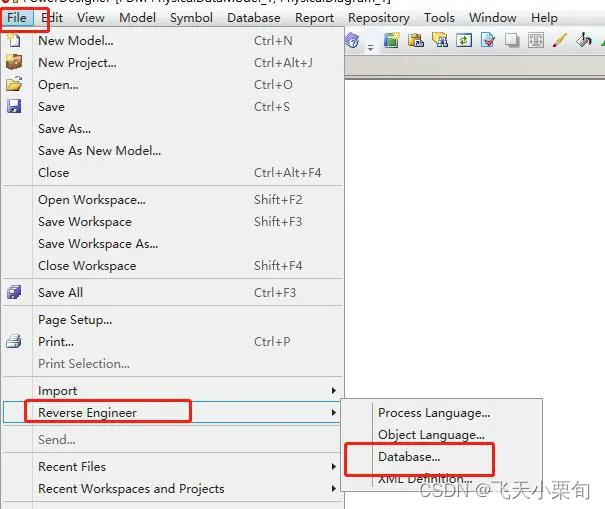
Task: Click the Open folder icon
Action: pos(14,84)
